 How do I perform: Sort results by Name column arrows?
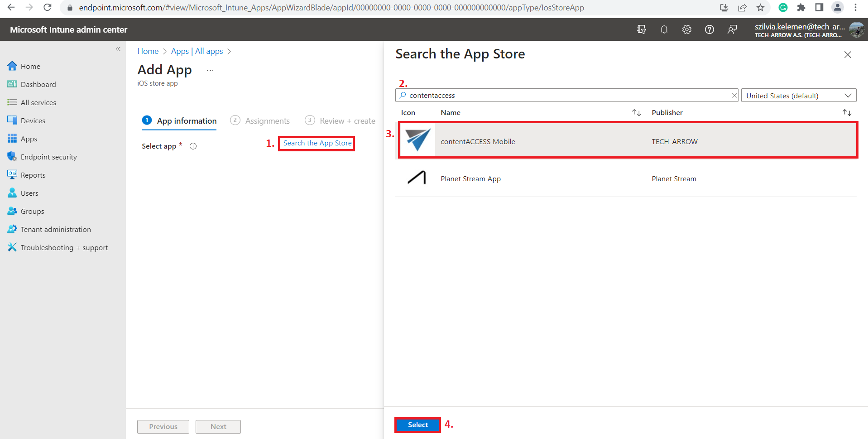click(x=636, y=112)
